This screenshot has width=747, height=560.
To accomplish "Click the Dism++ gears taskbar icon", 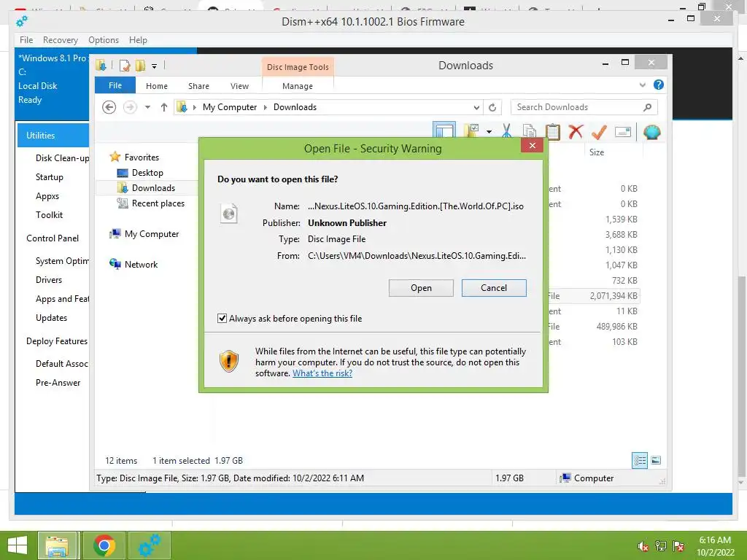I will (x=149, y=545).
